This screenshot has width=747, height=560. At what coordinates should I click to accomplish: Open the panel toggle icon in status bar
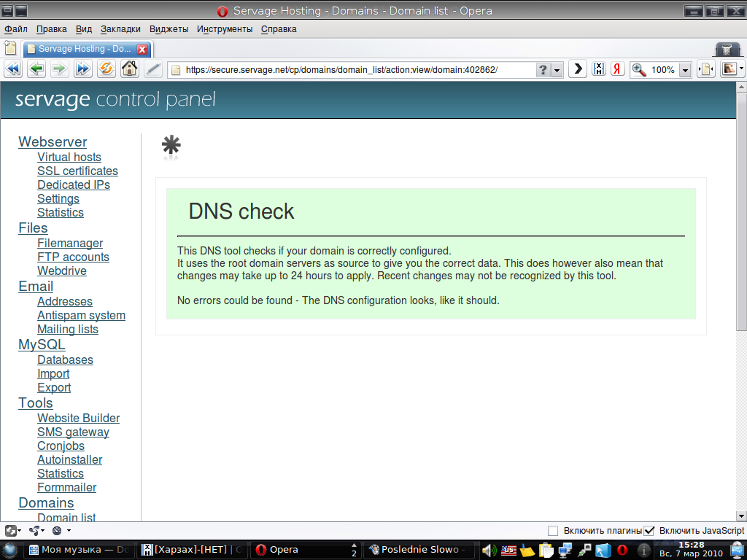tap(10, 531)
